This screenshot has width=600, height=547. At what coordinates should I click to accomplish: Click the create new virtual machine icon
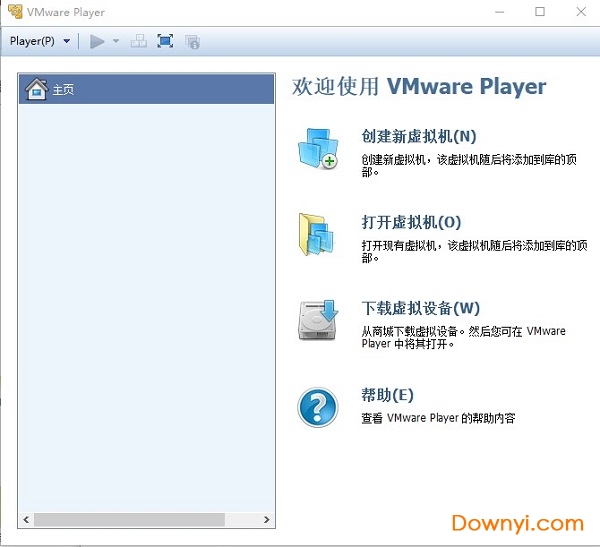(318, 149)
